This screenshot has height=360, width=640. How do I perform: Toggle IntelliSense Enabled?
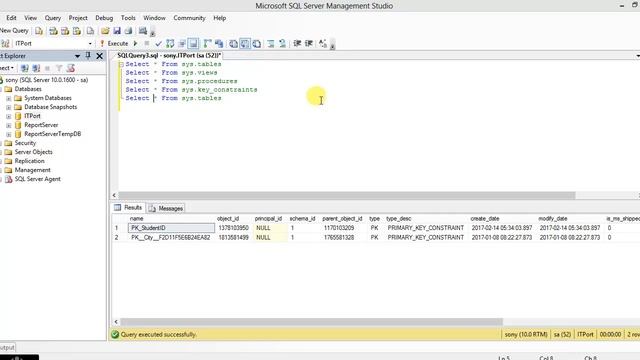point(193,43)
